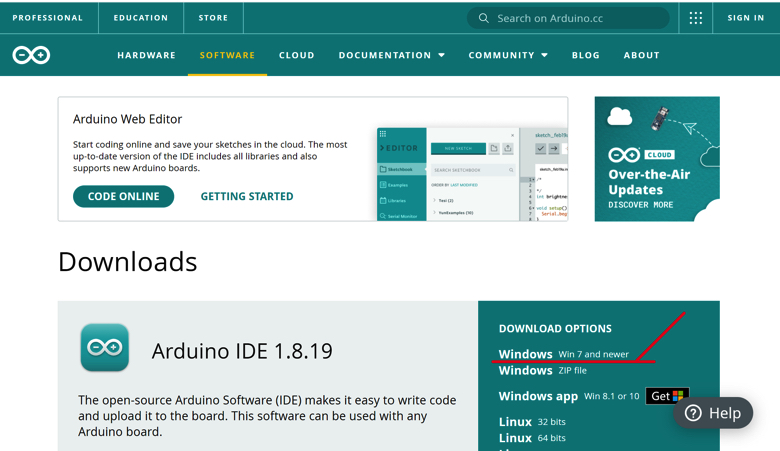Go to the Cloud page
The width and height of the screenshot is (780, 451).
click(296, 55)
